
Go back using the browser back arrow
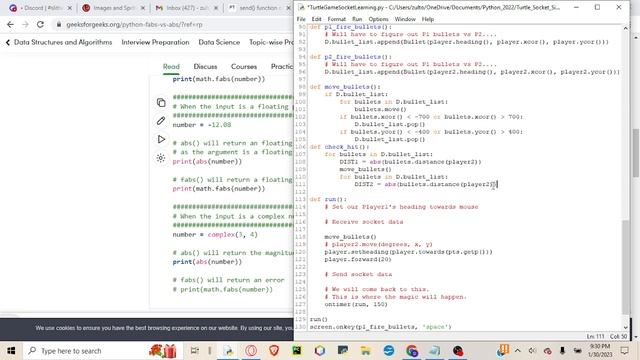[11, 24]
